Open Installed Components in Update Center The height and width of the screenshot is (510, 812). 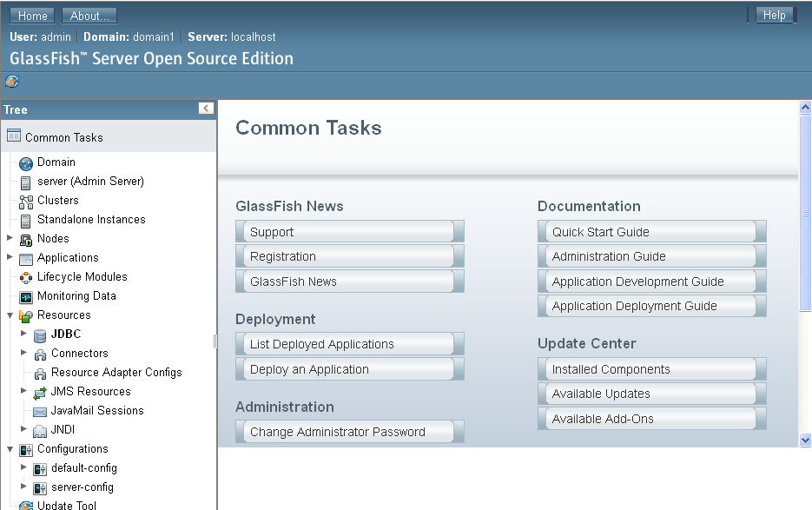[x=652, y=369]
